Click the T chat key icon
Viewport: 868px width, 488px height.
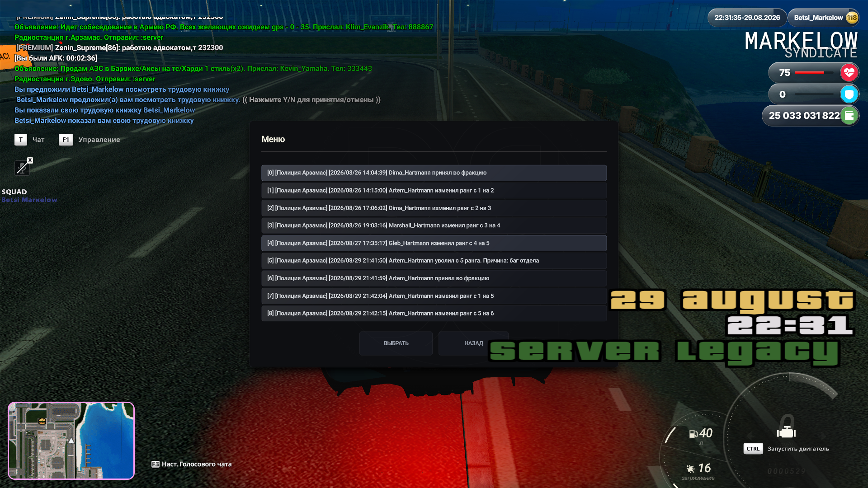click(x=21, y=140)
